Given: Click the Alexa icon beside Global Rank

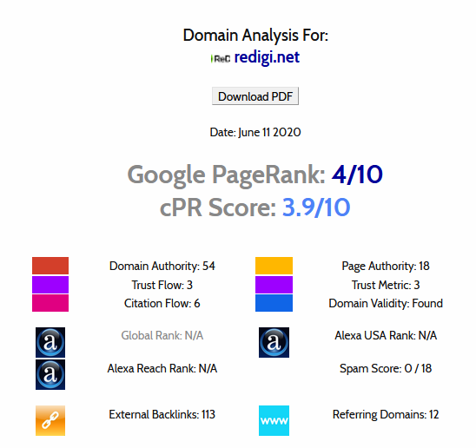Looking at the screenshot, I should point(50,342).
